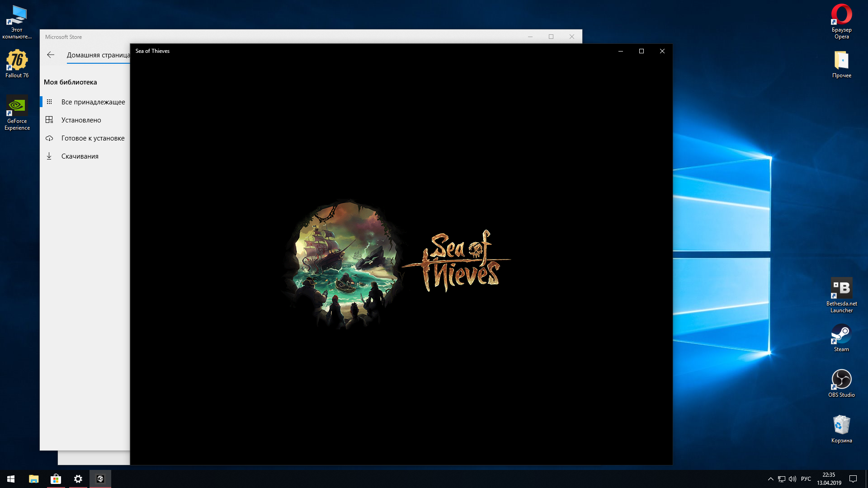Open the Корзина recycle bin
The width and height of the screenshot is (868, 488).
point(841,429)
